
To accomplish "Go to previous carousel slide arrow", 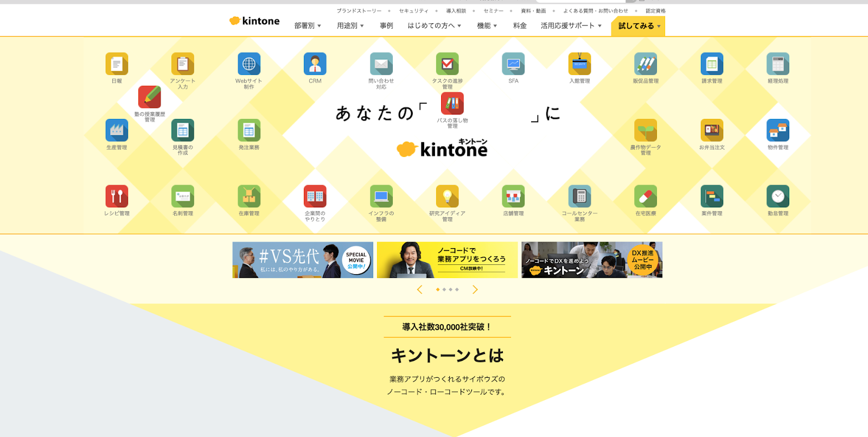I will pyautogui.click(x=419, y=290).
